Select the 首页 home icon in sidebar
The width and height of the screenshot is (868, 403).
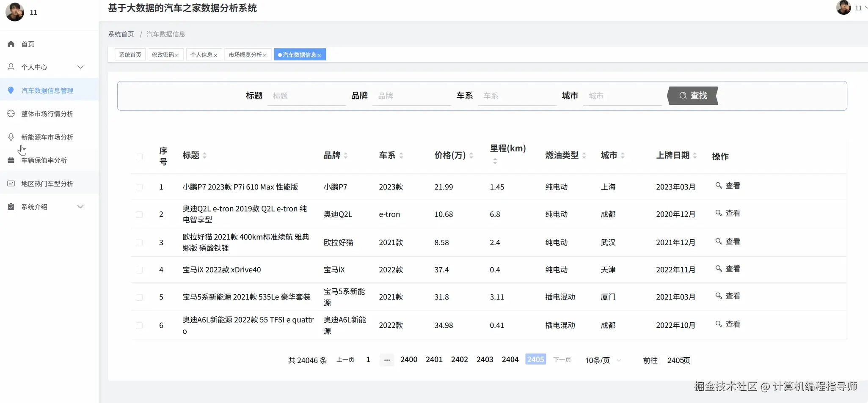(x=10, y=44)
